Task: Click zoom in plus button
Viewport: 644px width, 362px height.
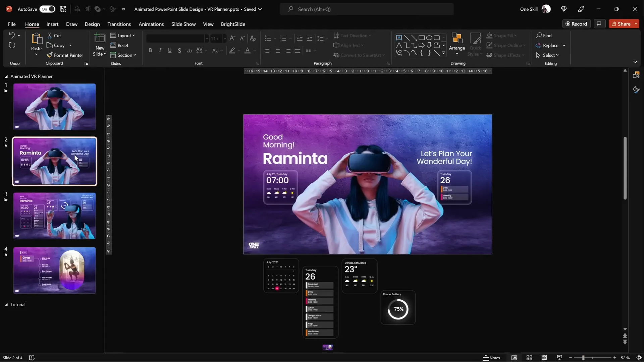Action: (614, 358)
